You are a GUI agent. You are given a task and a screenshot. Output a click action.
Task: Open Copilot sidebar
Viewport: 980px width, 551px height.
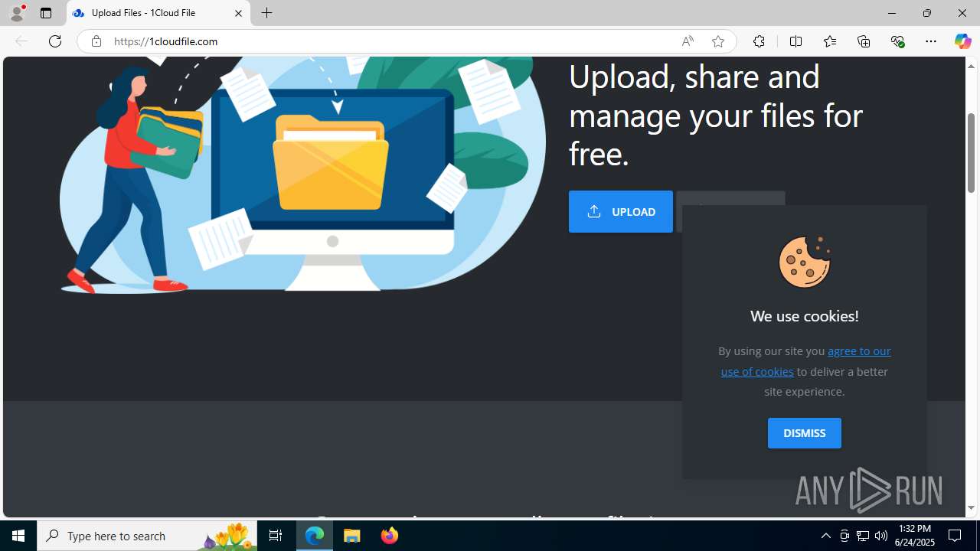[962, 41]
